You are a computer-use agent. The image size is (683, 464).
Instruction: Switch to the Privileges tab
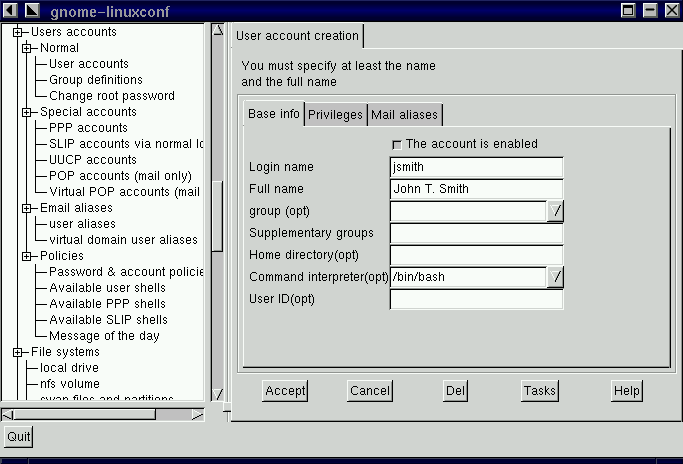(x=335, y=115)
